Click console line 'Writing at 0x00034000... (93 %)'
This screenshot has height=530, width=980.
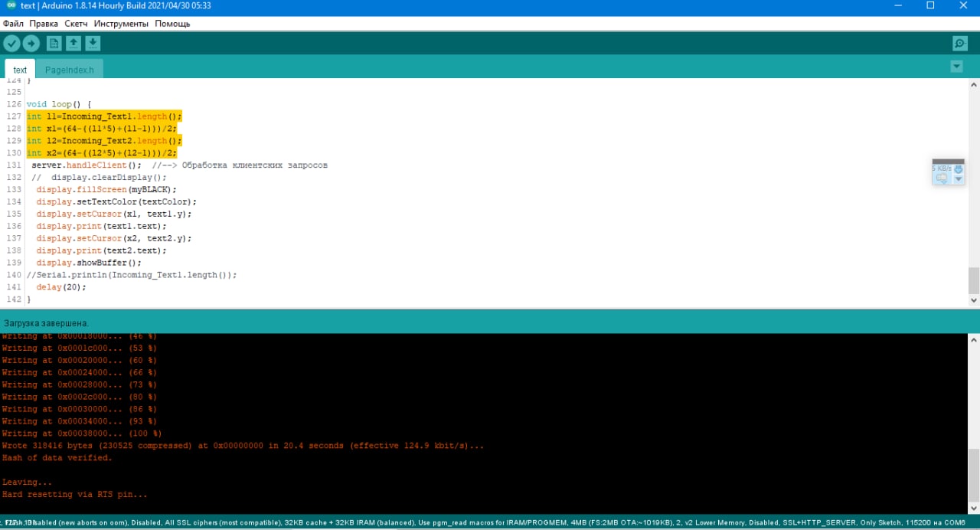[79, 422]
